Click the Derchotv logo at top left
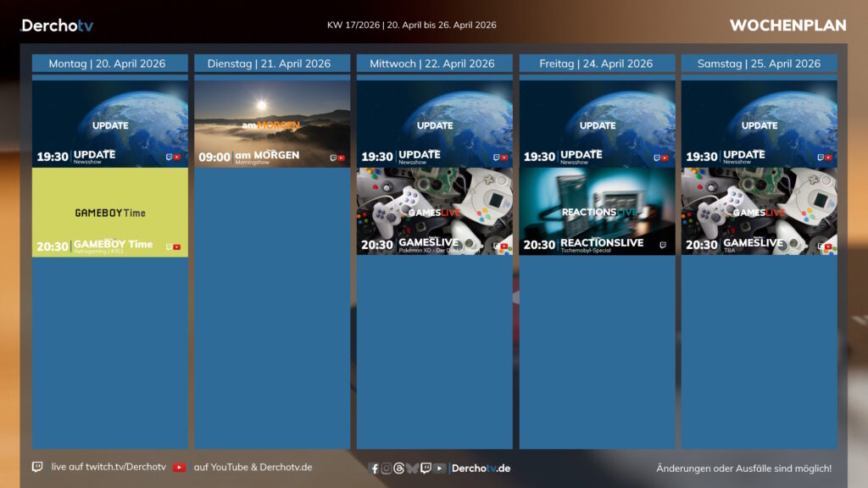The height and width of the screenshot is (488, 868). tap(57, 25)
